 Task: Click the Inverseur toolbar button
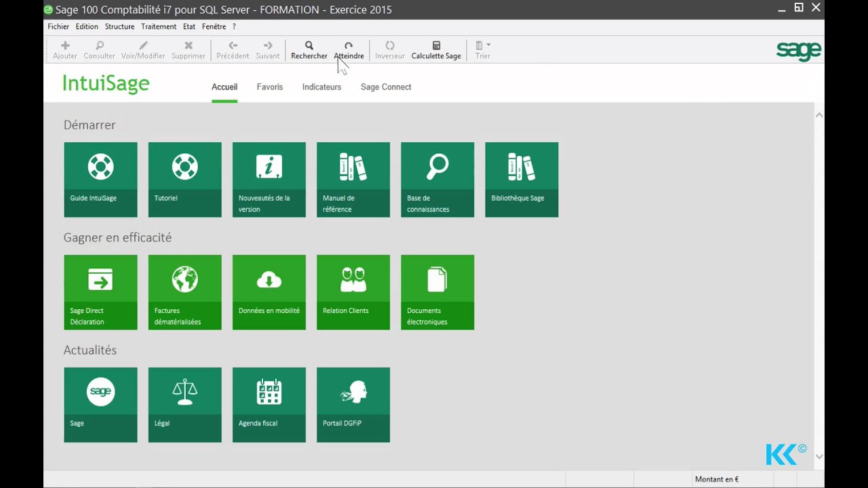click(390, 50)
